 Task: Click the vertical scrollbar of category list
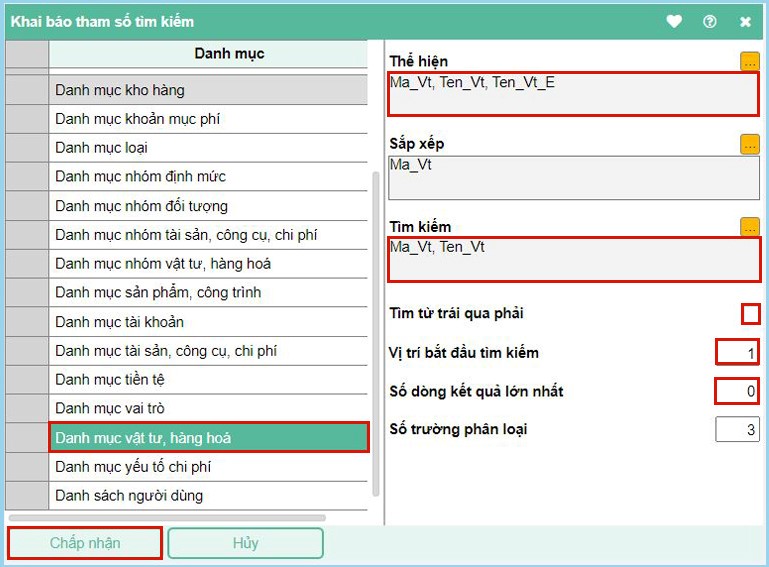(376, 330)
